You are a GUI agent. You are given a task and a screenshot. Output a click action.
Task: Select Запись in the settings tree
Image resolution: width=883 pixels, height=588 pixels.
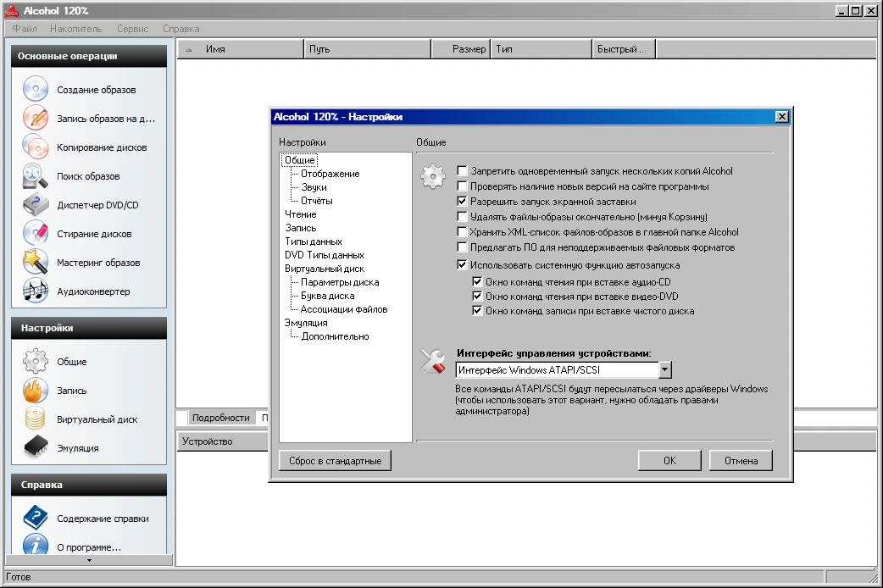pyautogui.click(x=301, y=228)
